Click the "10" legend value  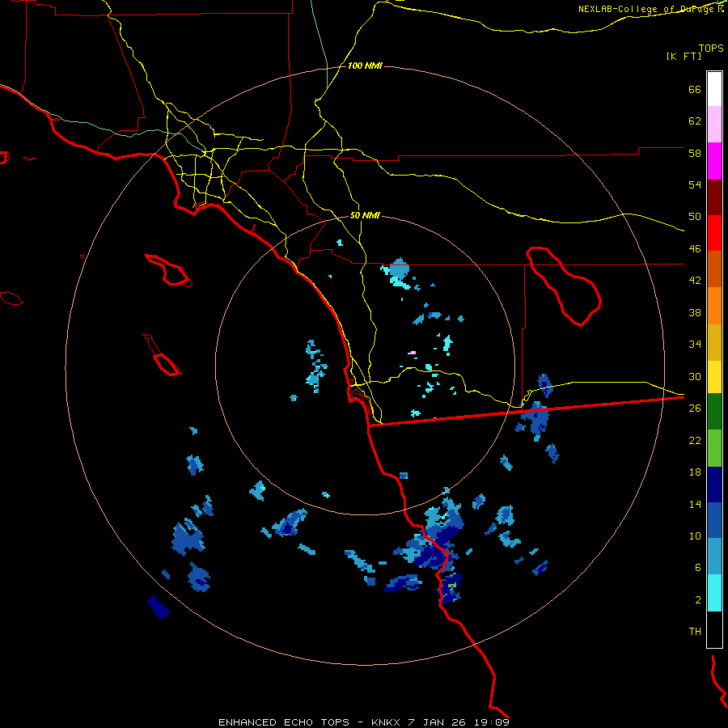pyautogui.click(x=695, y=535)
